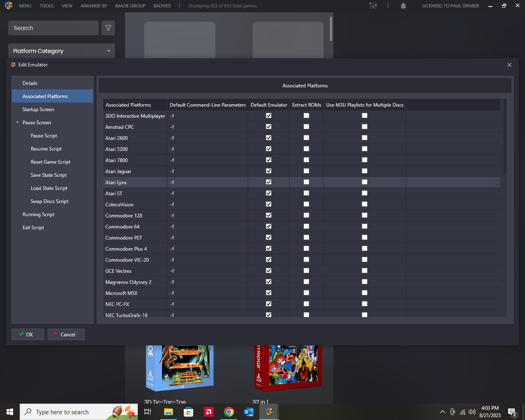Viewport: 525px width, 420px height.
Task: Switch to LaunchBox taskbar icon
Action: (269, 412)
